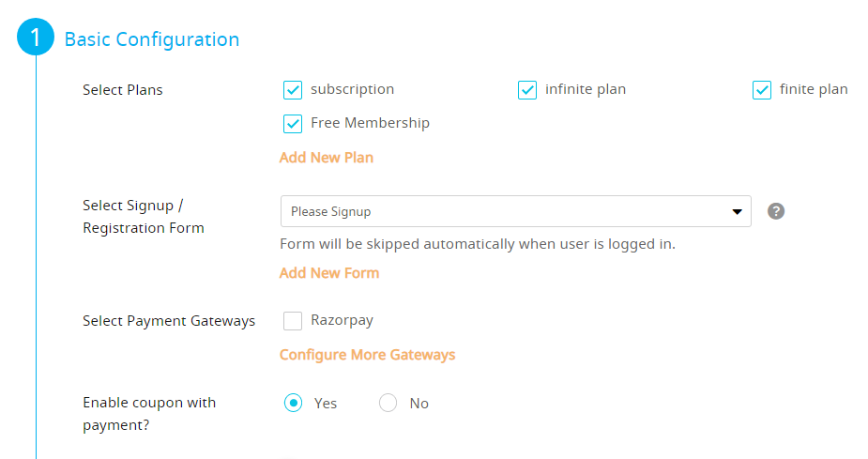Click the Add New Plan link
The height and width of the screenshot is (459, 868).
click(x=326, y=158)
